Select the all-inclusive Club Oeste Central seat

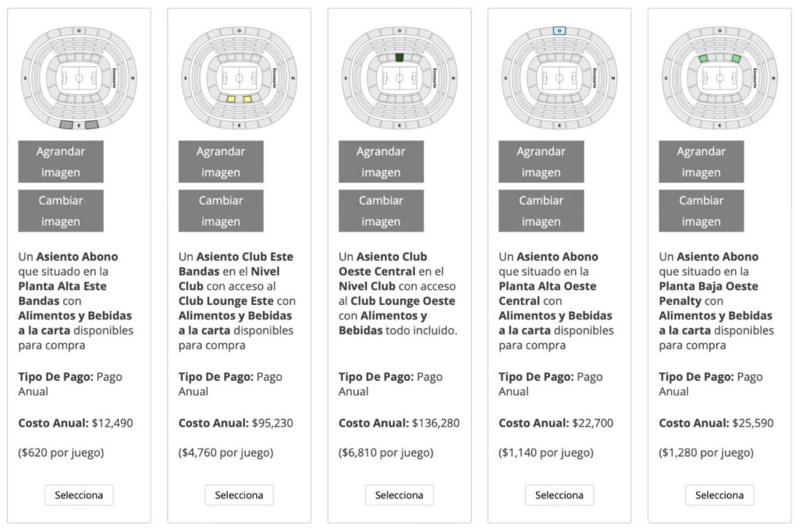399,495
